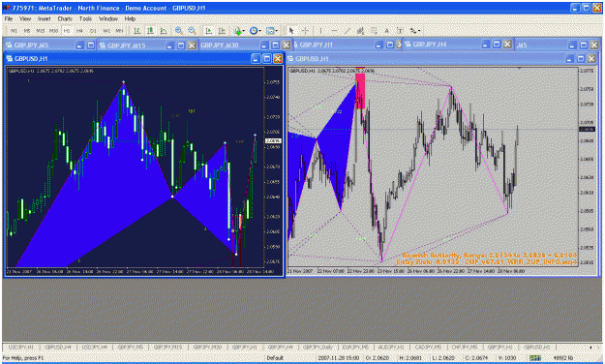Expand the templates dropdown arrow
The height and width of the screenshot is (364, 605).
click(x=276, y=31)
